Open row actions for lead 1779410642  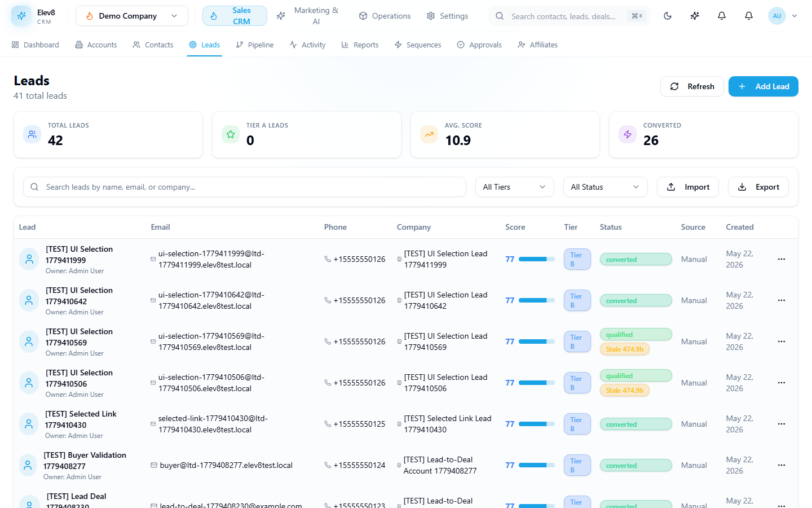(782, 300)
